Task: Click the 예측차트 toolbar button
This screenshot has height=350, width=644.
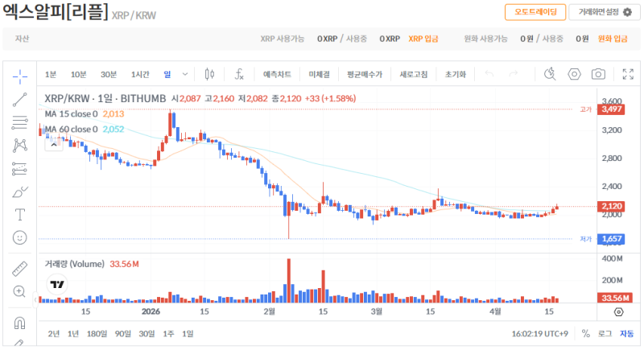Action: click(277, 74)
